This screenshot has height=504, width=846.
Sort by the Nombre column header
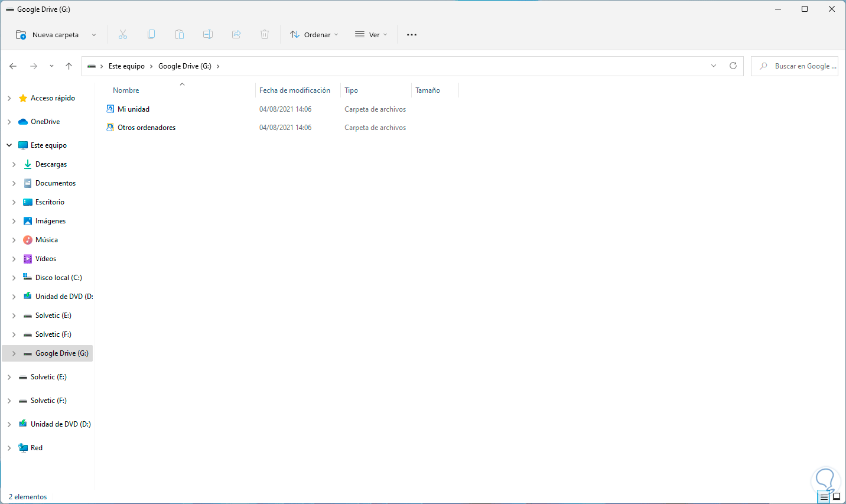126,90
